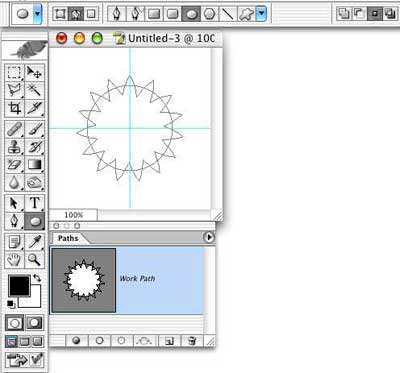Select the Magic Wand tool
The width and height of the screenshot is (400, 373).
(x=35, y=90)
